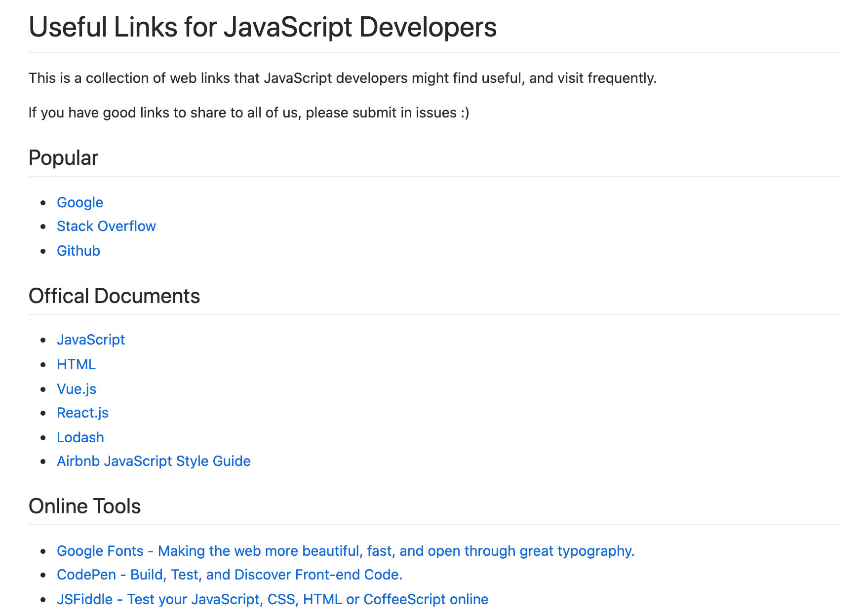Click the introduction paragraph about web links
Viewport: 862px width, 616px height.
coord(343,77)
